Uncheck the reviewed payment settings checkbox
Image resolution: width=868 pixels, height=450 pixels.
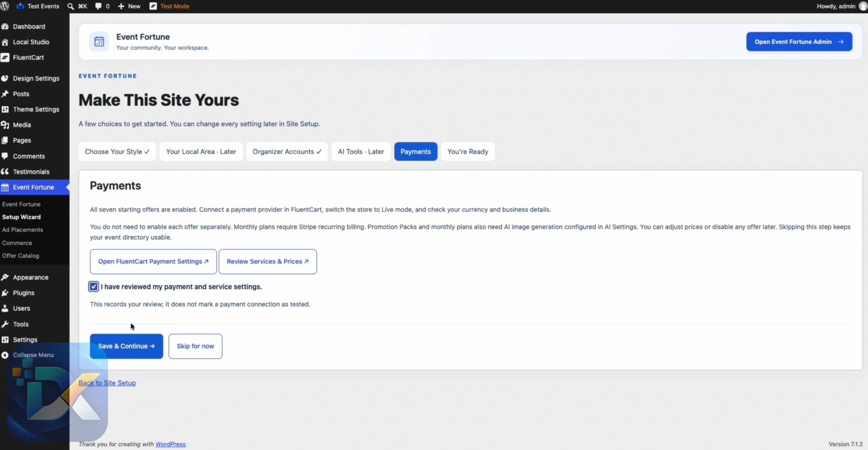tap(93, 286)
